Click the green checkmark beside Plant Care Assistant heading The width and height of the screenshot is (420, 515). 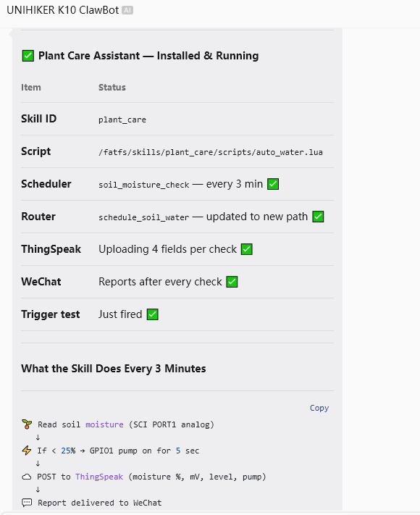point(28,56)
